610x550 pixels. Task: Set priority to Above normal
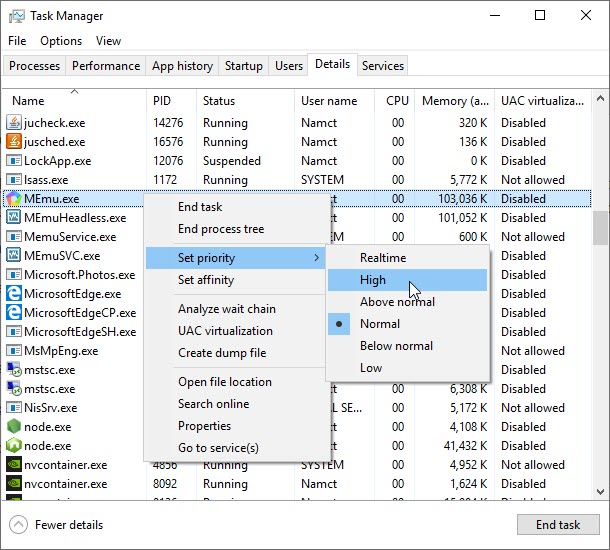point(408,302)
